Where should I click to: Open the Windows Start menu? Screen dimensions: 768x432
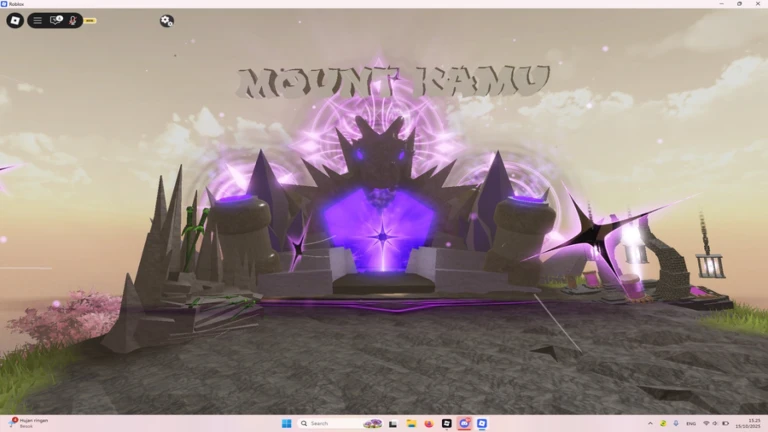pos(287,423)
